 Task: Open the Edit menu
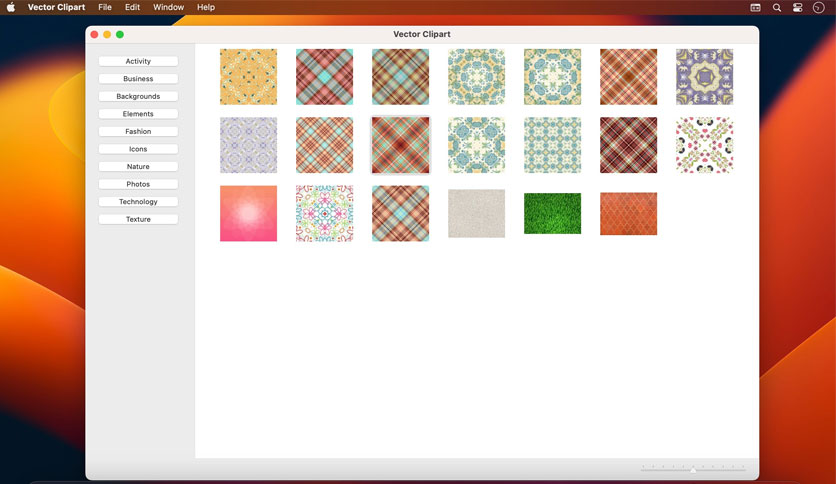pos(132,7)
